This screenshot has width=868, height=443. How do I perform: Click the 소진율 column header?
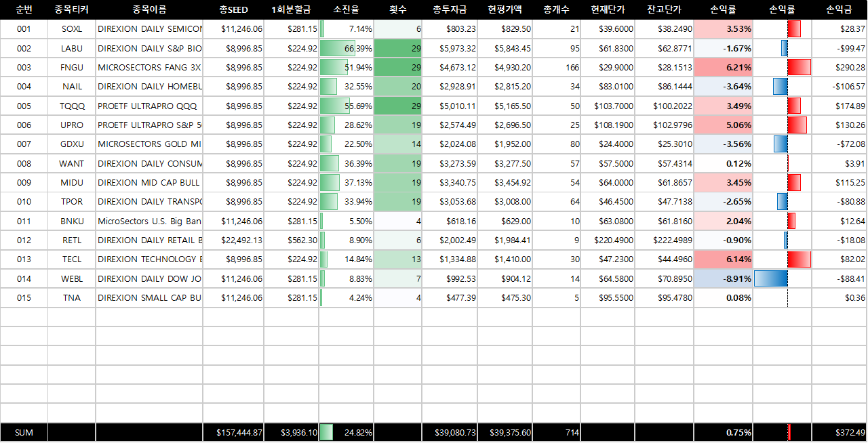pos(346,9)
